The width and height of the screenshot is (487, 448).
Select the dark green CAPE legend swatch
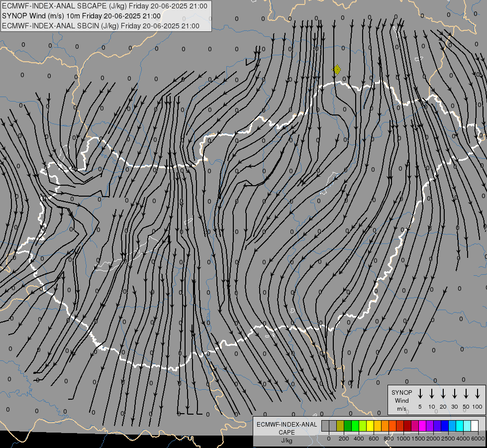pyautogui.click(x=348, y=426)
